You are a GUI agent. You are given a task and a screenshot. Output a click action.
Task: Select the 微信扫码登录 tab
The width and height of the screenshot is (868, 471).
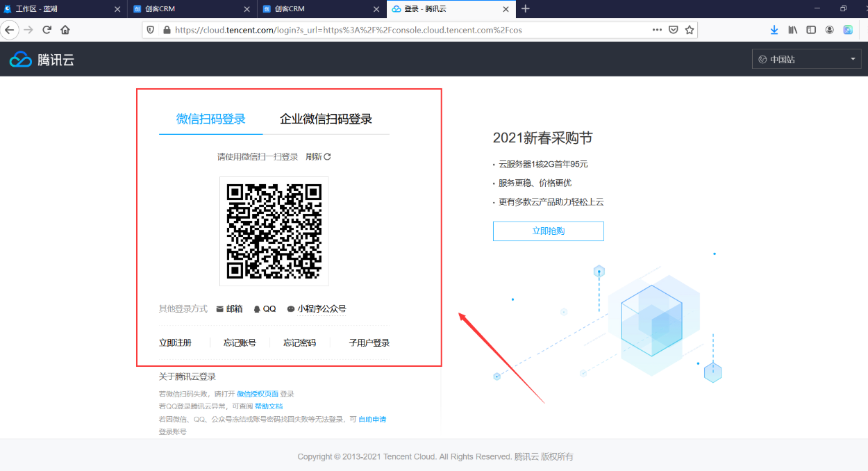click(x=211, y=119)
